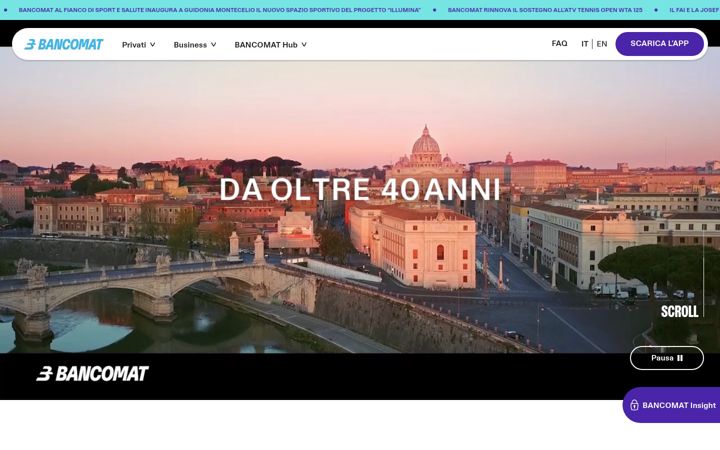Click the "DA OLTRE 40 ANNI" headline
Image resolution: width=720 pixels, height=450 pixels.
pyautogui.click(x=360, y=189)
